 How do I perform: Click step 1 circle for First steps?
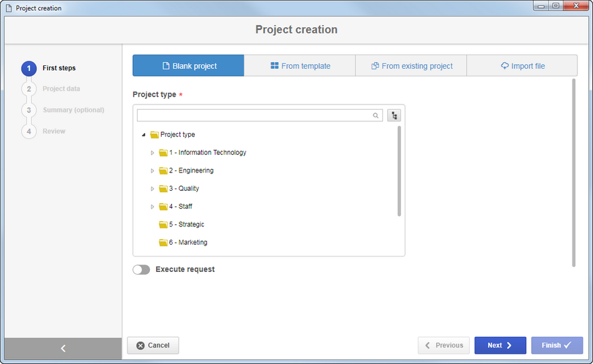tap(29, 68)
